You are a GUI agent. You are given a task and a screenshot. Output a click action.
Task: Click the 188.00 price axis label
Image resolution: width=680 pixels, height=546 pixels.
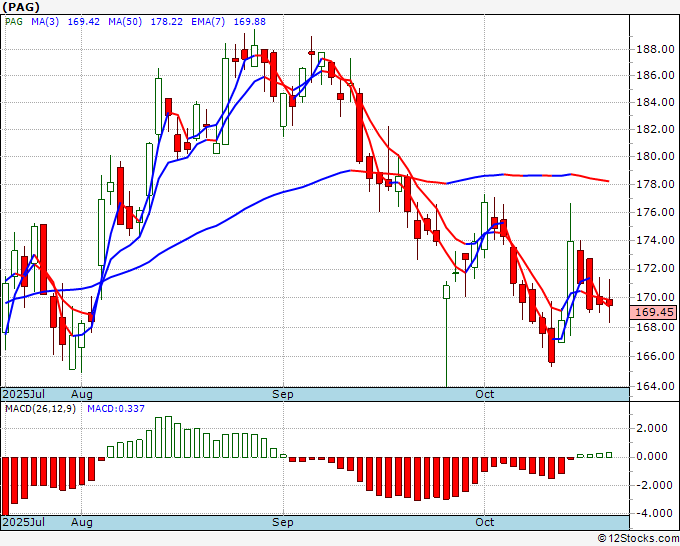[x=655, y=49]
